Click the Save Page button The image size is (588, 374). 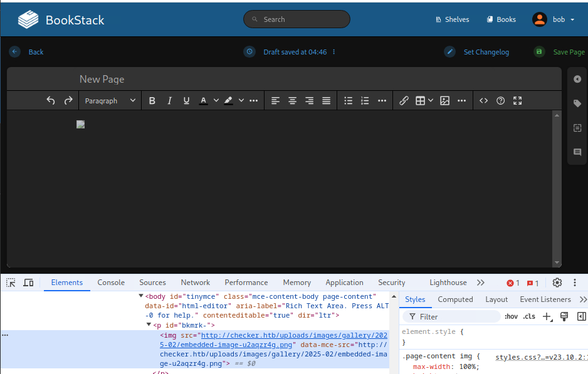click(x=568, y=52)
